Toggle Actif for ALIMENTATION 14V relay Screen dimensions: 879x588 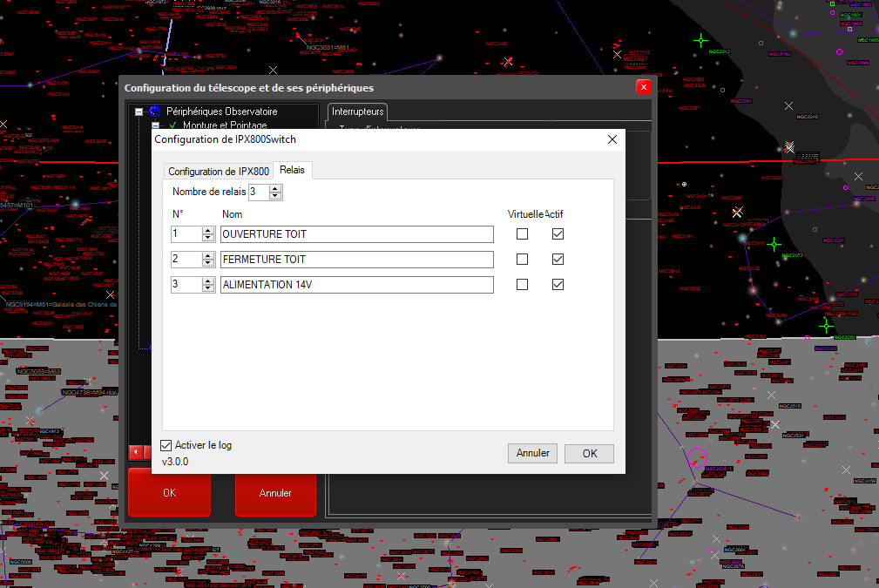click(558, 285)
